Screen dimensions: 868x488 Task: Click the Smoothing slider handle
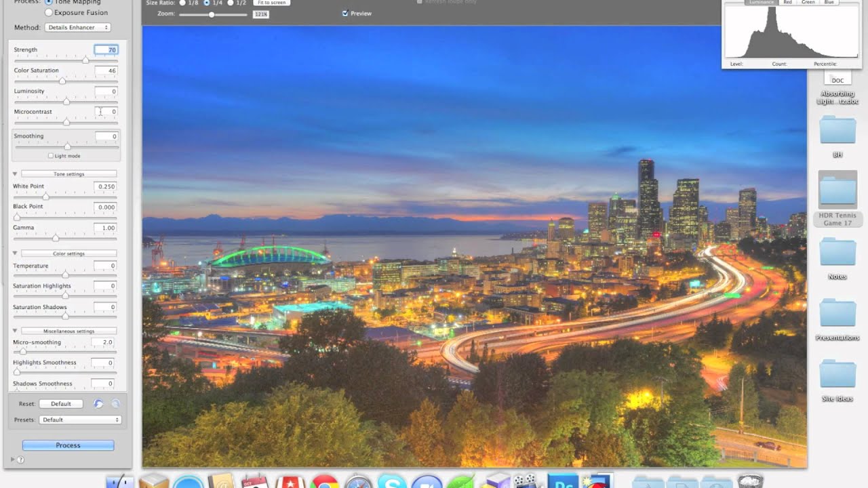pos(67,146)
